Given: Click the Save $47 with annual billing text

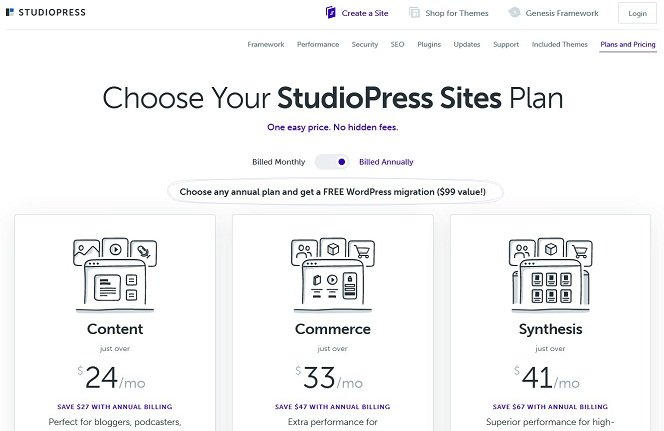Looking at the screenshot, I should click(x=332, y=406).
